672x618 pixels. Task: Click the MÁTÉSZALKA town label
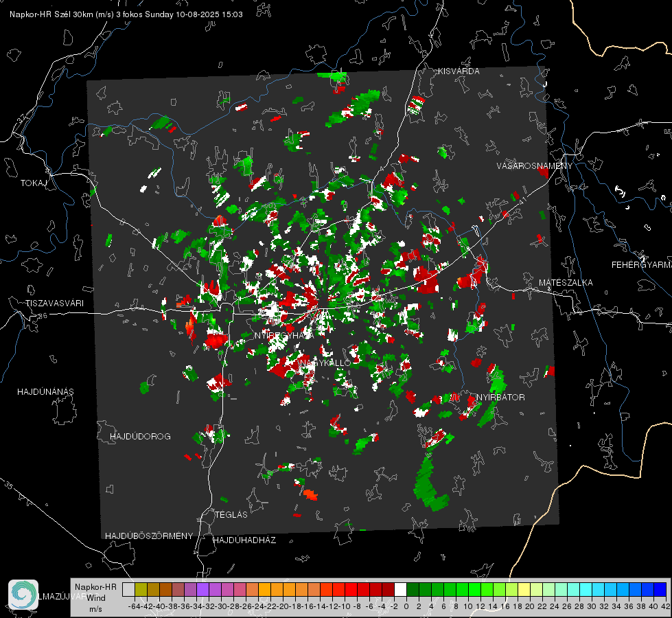click(566, 283)
